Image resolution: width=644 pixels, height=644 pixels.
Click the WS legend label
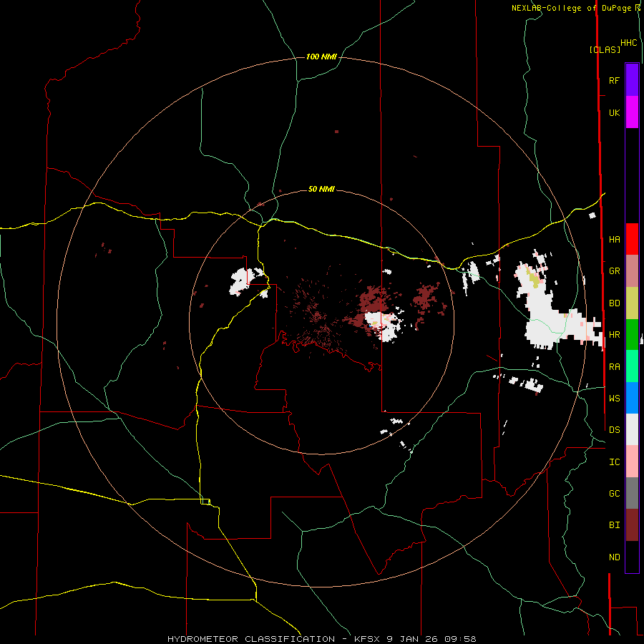[x=614, y=399]
